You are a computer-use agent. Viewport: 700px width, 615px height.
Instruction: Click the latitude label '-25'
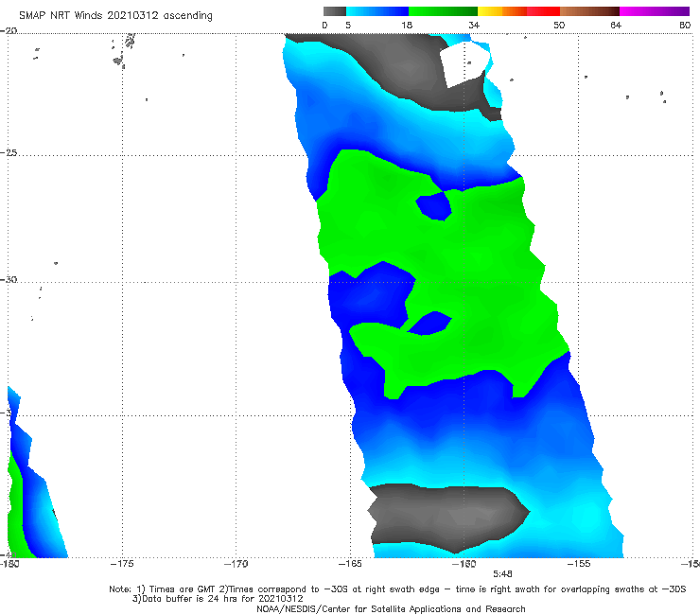[x=9, y=152]
